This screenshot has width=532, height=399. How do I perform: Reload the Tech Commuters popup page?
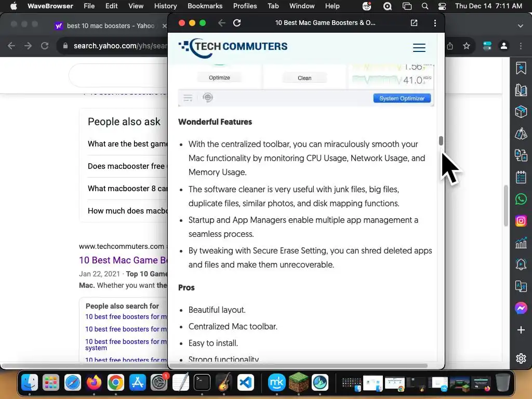237,23
